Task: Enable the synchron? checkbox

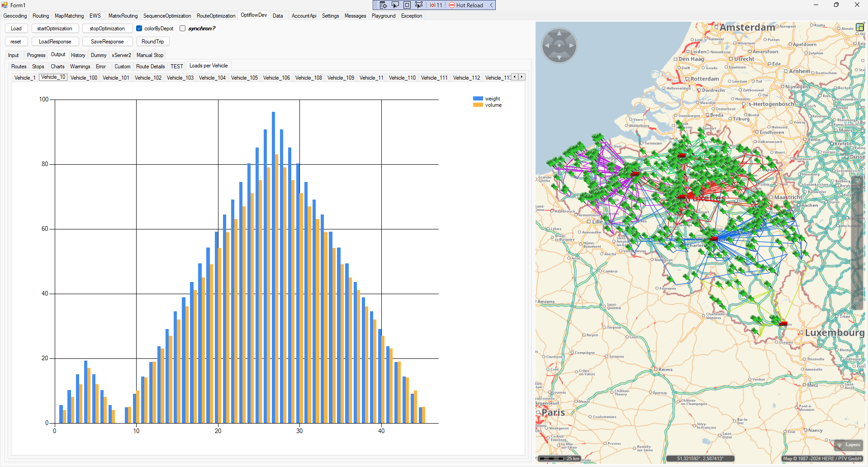Action: click(x=183, y=29)
